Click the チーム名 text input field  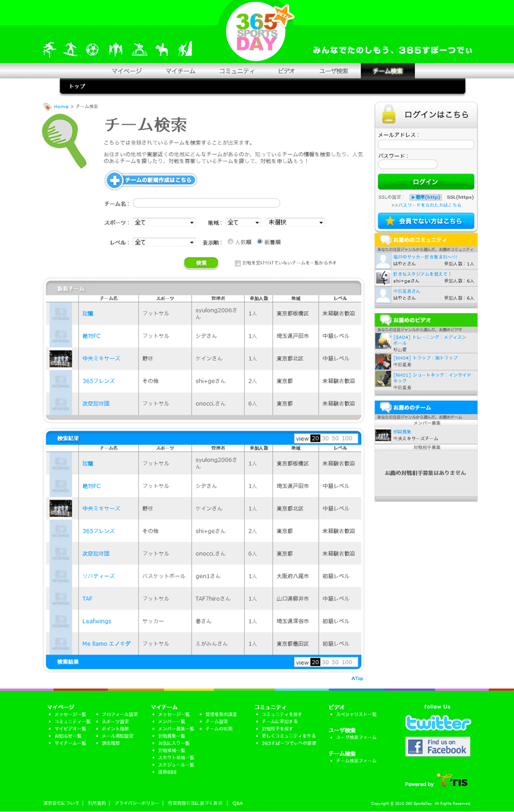[206, 203]
